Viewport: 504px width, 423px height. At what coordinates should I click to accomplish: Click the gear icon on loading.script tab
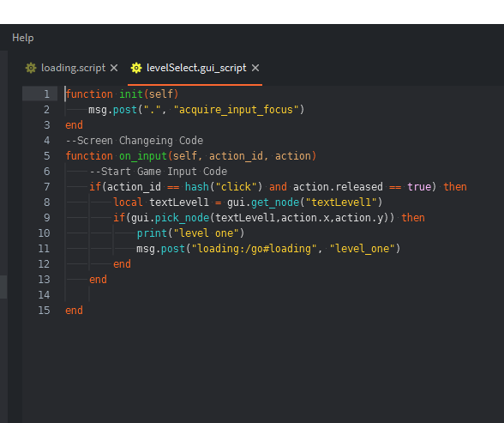pos(31,68)
